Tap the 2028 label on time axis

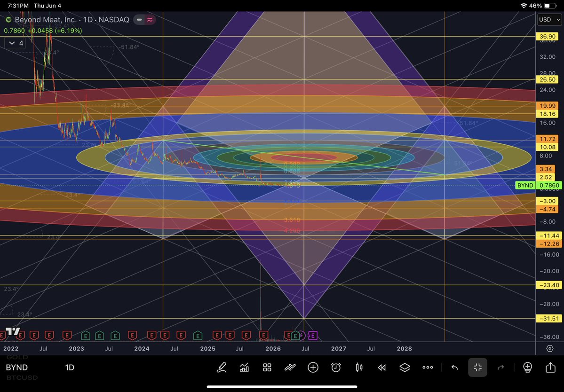(404, 349)
